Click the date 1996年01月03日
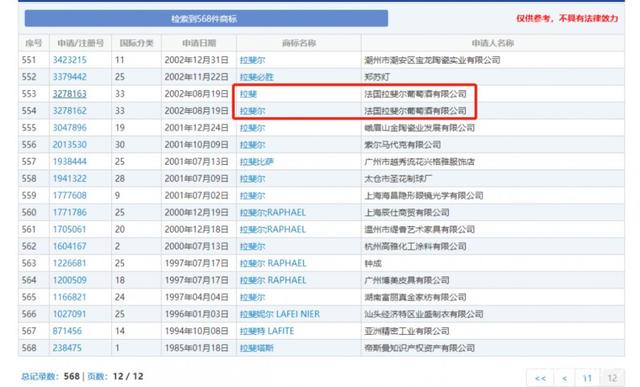Viewport: 640px width, 387px height. (x=196, y=314)
